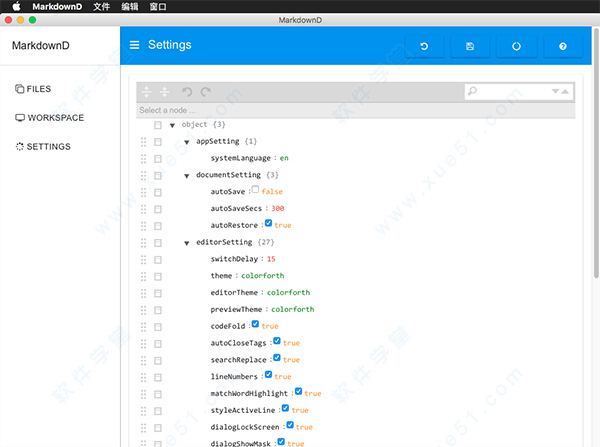Screen dimensions: 600x447
Task: Select the autoSave field name
Action: (x=228, y=192)
